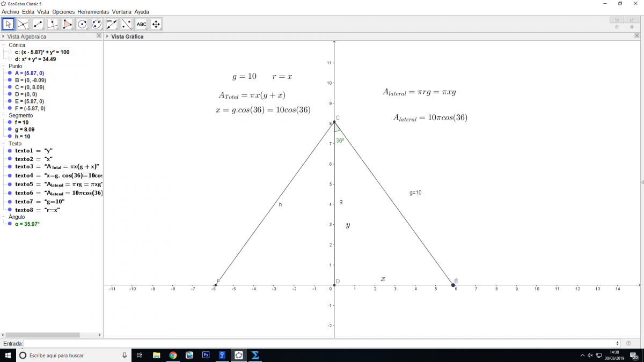Close the Vista Algebraica panel

coord(99,36)
